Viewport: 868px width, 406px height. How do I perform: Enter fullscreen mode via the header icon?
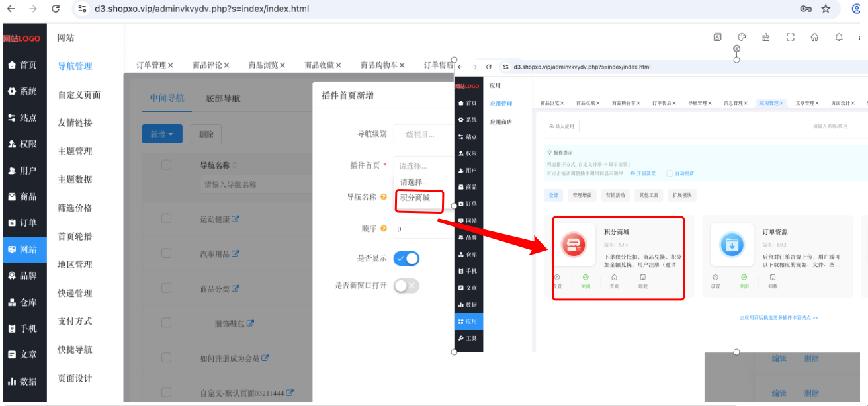790,38
